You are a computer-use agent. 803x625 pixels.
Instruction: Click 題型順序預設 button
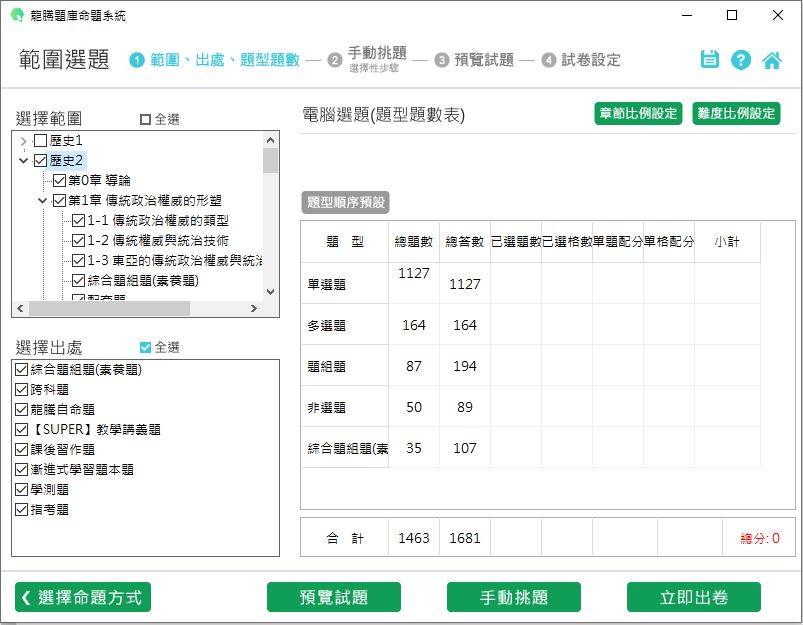coord(346,202)
